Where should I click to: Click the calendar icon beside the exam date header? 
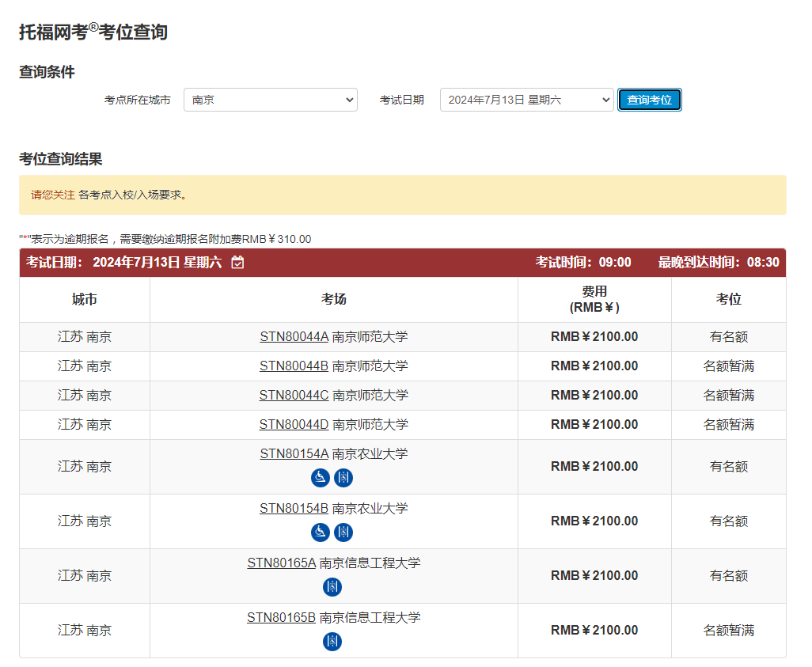[237, 263]
